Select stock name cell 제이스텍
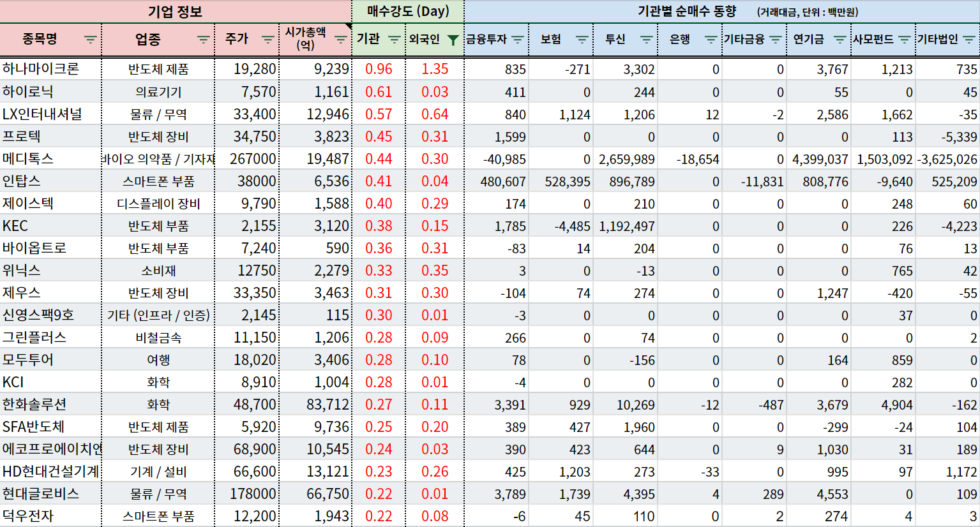 point(50,204)
